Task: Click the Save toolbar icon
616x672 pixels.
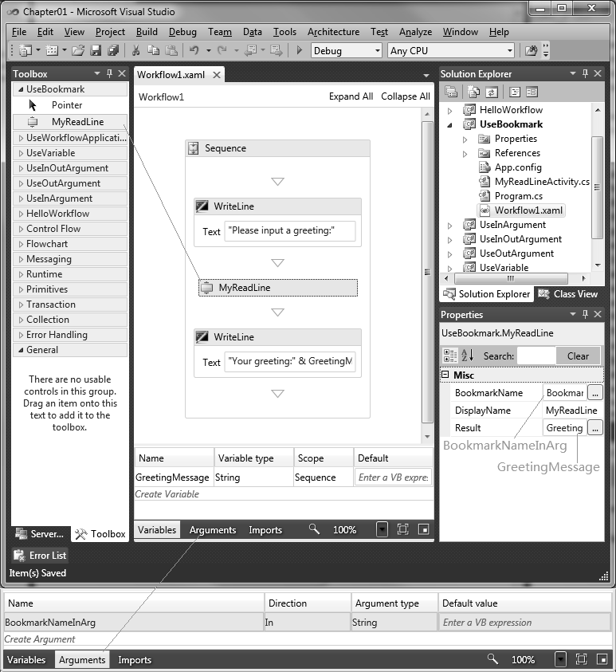Action: [96, 50]
